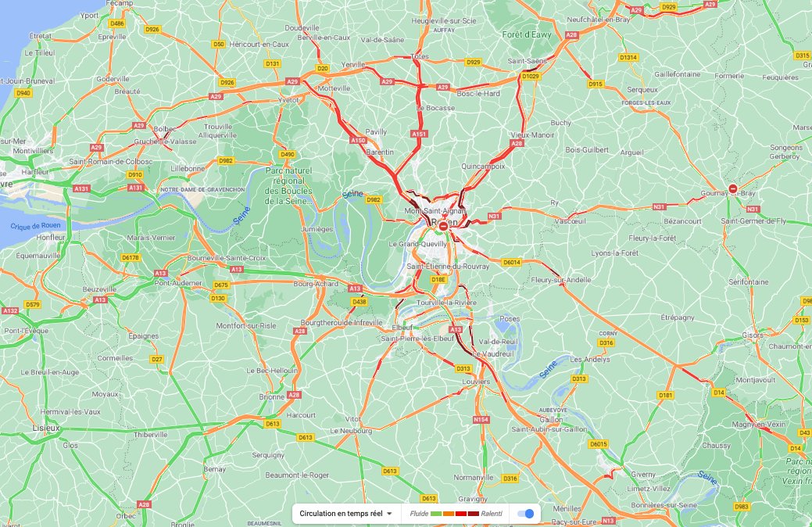Click the dropdown arrow beside traffic mode

click(389, 514)
